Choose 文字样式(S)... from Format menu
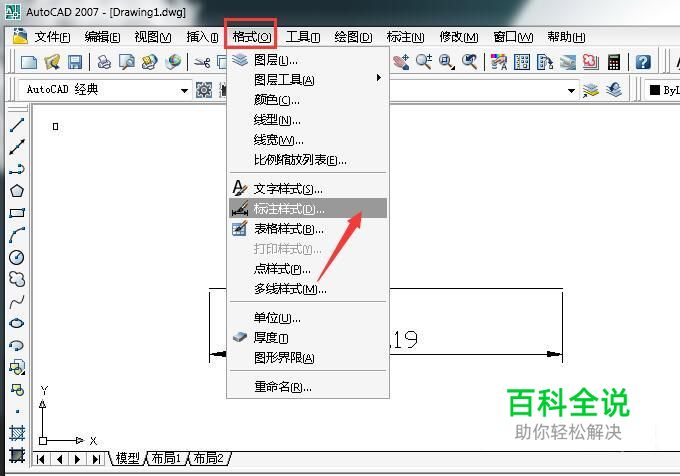The width and height of the screenshot is (680, 476). (x=308, y=189)
